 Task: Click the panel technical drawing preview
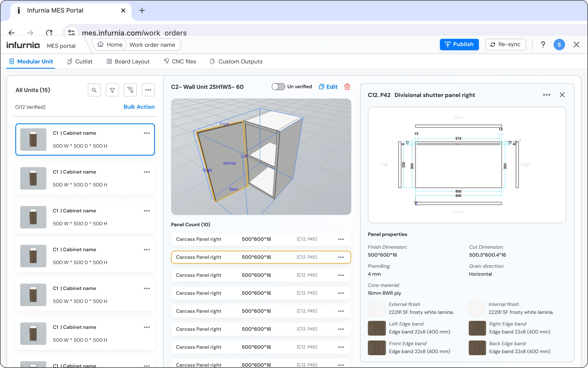coord(467,165)
